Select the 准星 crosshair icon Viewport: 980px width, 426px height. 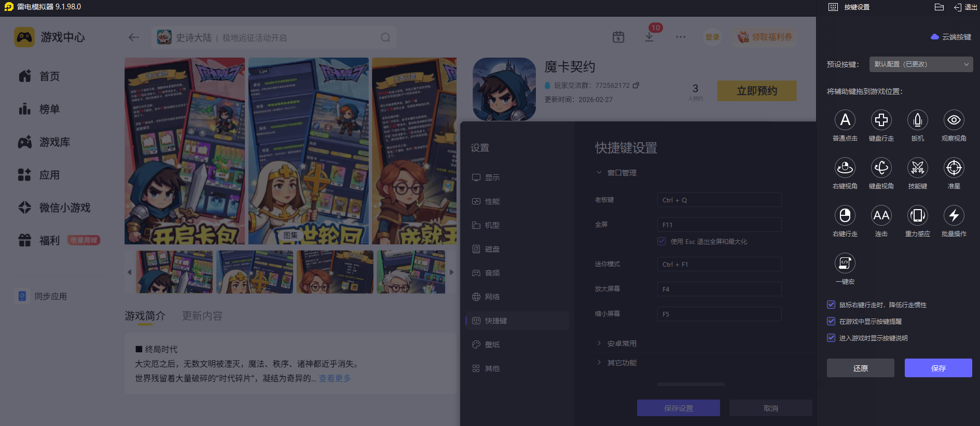click(954, 168)
